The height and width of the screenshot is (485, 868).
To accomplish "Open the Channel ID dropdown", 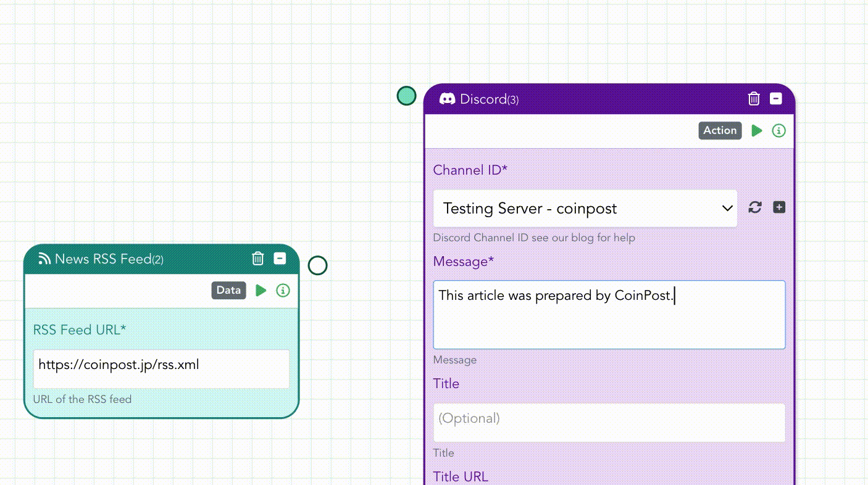I will click(x=585, y=209).
